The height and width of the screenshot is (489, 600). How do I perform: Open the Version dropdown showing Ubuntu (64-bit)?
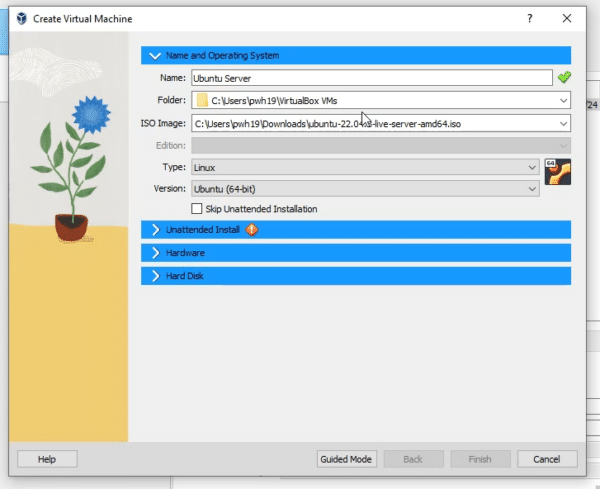click(x=532, y=188)
